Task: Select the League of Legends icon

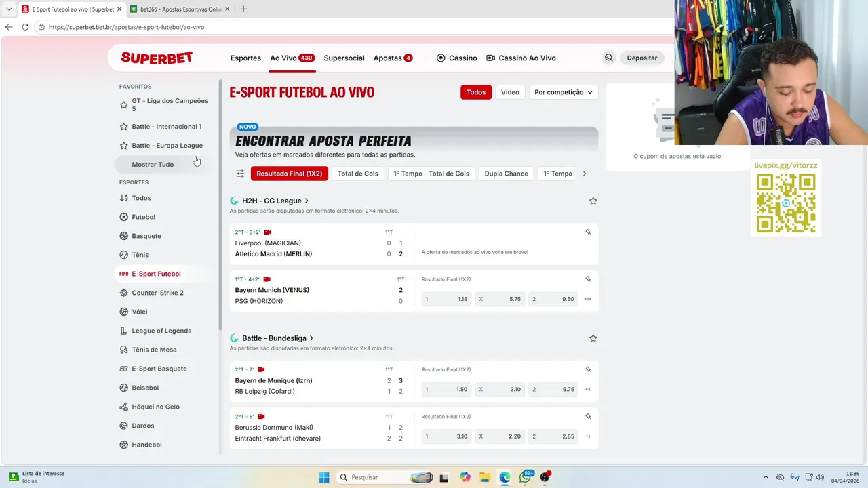Action: tap(123, 331)
